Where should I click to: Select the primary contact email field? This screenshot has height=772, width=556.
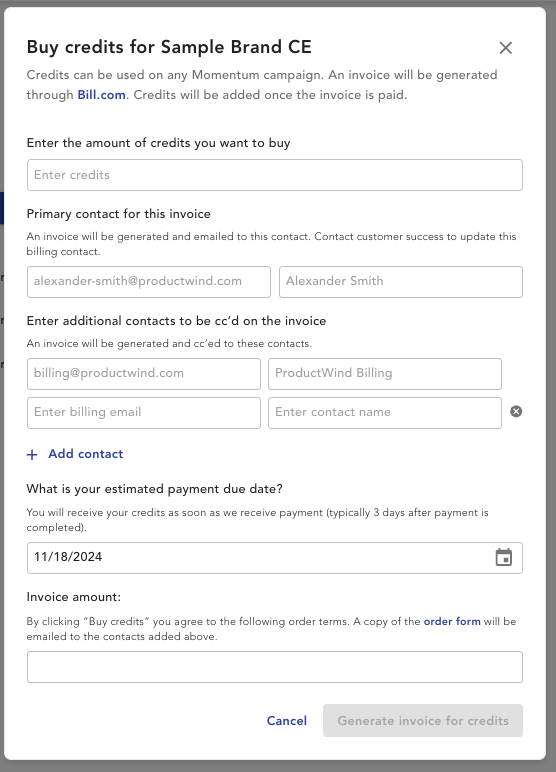click(x=149, y=282)
